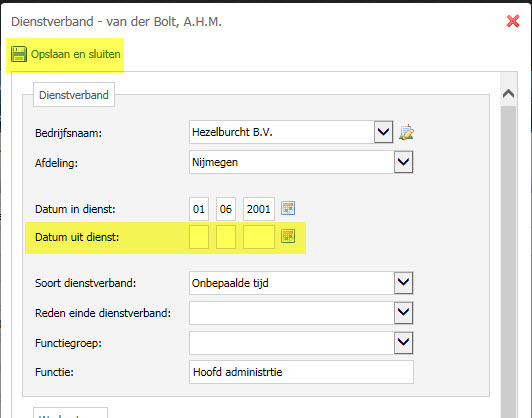532x418 pixels.
Task: Click the Functie field Hoofd administrtie
Action: [301, 372]
